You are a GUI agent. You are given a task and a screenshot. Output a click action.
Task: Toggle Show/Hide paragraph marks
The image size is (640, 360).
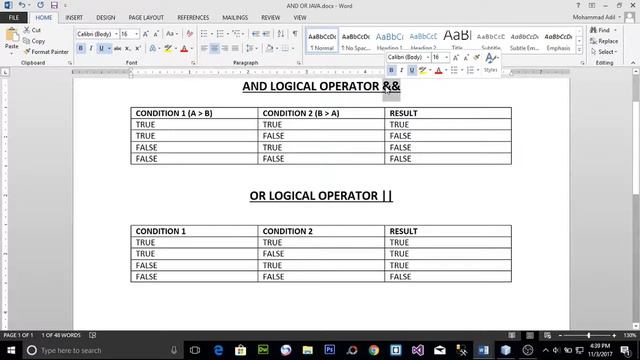295,34
